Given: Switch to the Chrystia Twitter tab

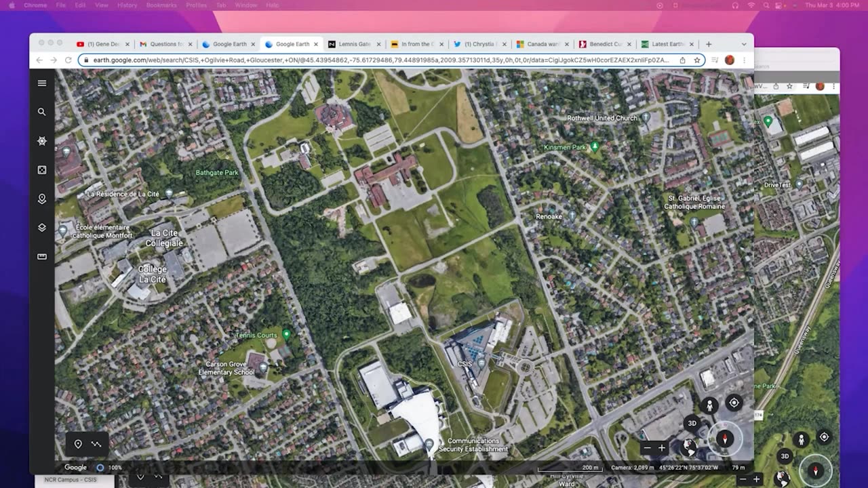Looking at the screenshot, I should (479, 44).
